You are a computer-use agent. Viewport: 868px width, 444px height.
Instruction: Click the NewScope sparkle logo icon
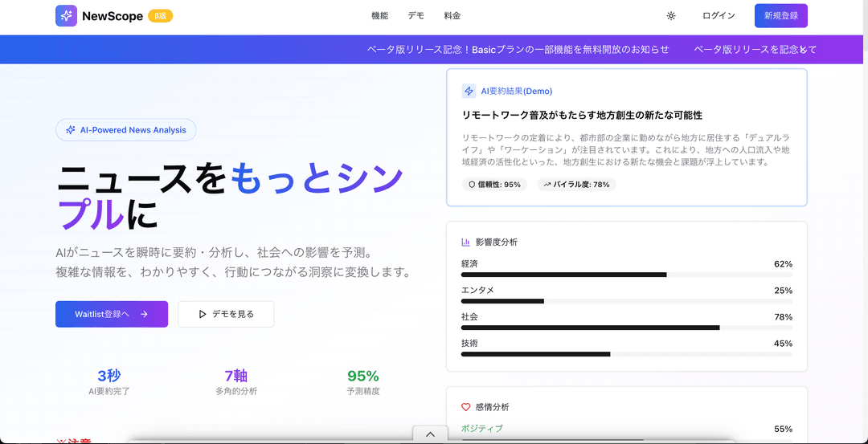click(x=67, y=15)
